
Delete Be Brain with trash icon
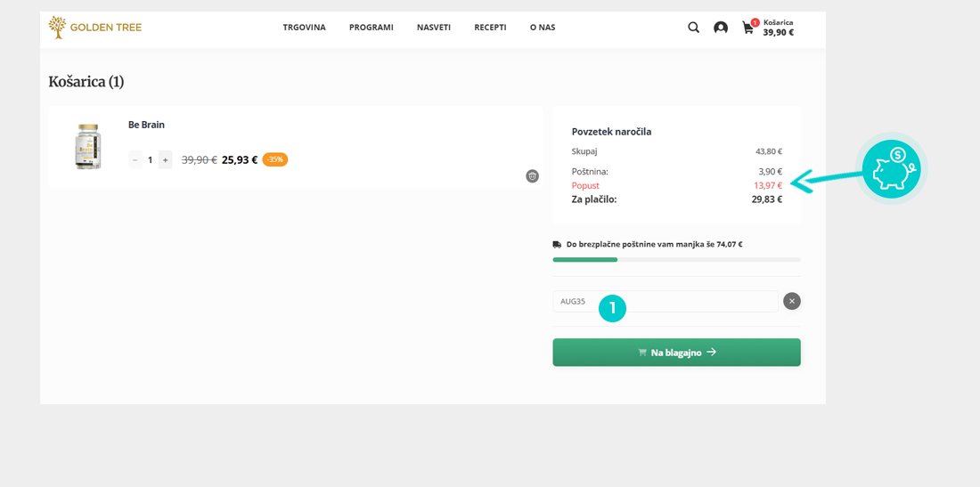532,176
